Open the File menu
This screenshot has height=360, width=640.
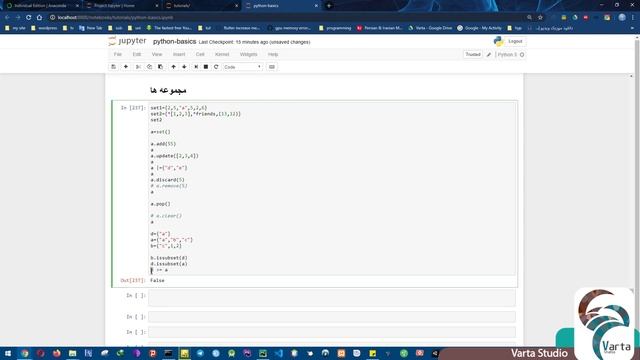click(x=118, y=54)
